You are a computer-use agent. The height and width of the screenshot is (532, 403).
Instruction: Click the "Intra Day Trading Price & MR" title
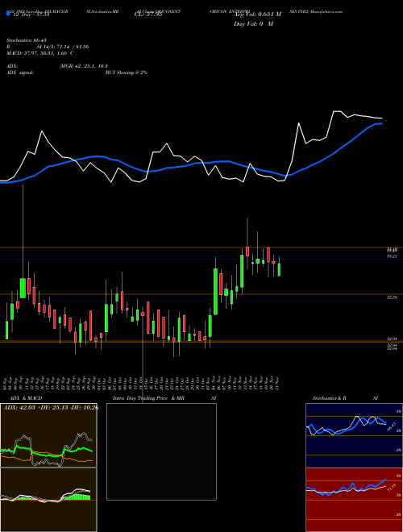pos(148,398)
